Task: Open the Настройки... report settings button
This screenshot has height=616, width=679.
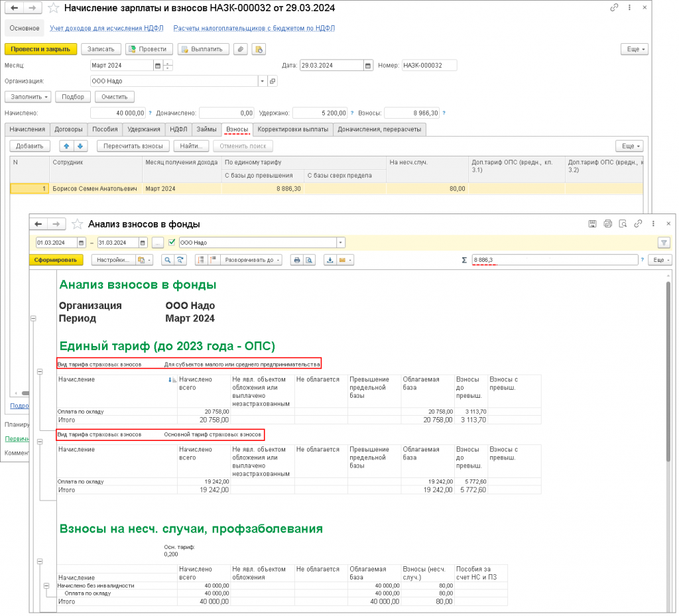Action: [x=113, y=260]
